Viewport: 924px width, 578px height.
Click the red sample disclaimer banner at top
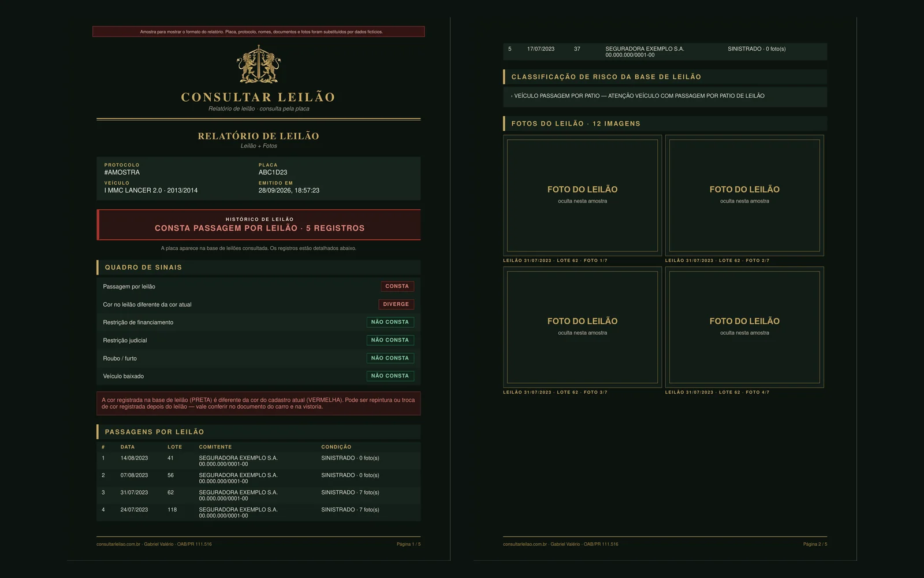[259, 32]
